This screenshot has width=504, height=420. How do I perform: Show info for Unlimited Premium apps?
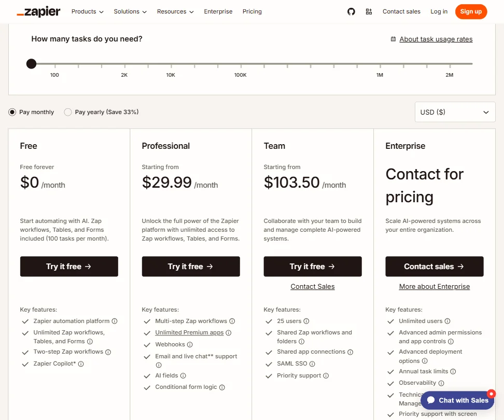[x=229, y=332]
